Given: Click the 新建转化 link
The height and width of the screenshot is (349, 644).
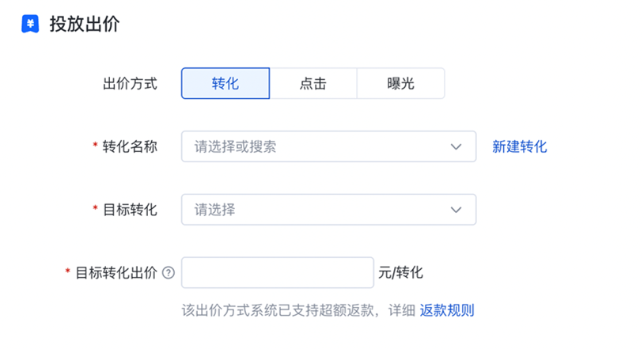Looking at the screenshot, I should tap(519, 146).
